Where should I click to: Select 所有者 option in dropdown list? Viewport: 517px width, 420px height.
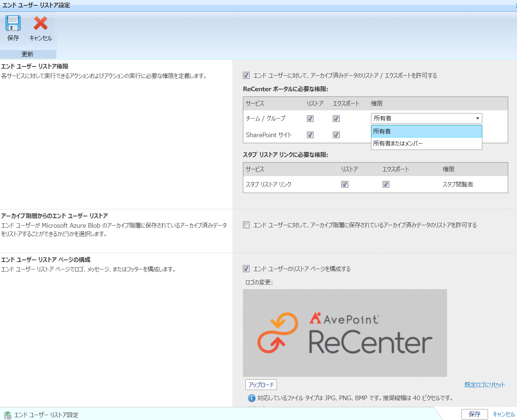[426, 131]
